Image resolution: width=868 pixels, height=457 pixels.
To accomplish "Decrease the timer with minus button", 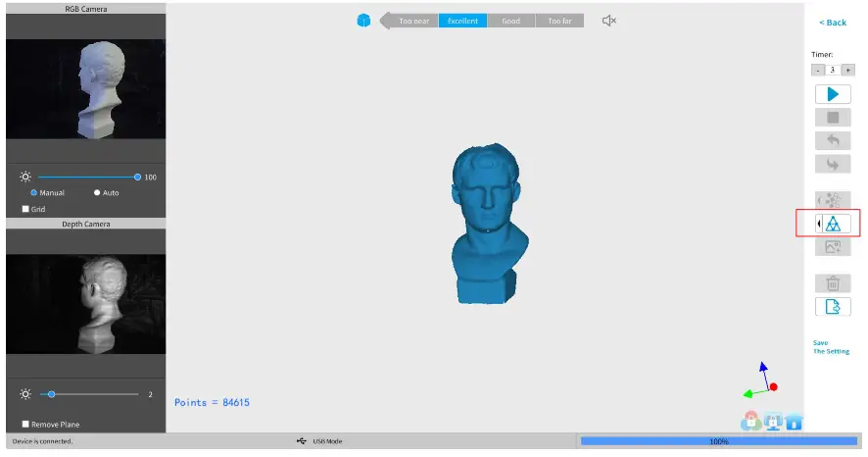I will click(x=818, y=71).
